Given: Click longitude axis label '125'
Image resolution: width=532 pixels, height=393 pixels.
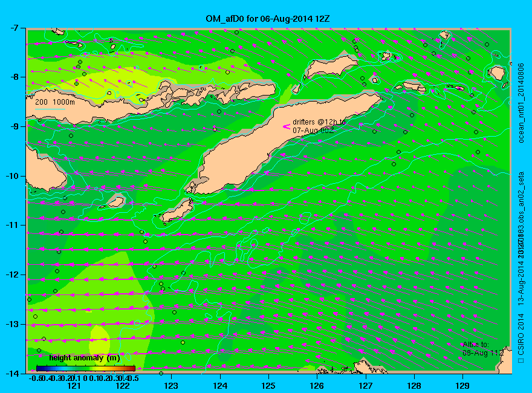Looking at the screenshot, I should pyautogui.click(x=268, y=386).
